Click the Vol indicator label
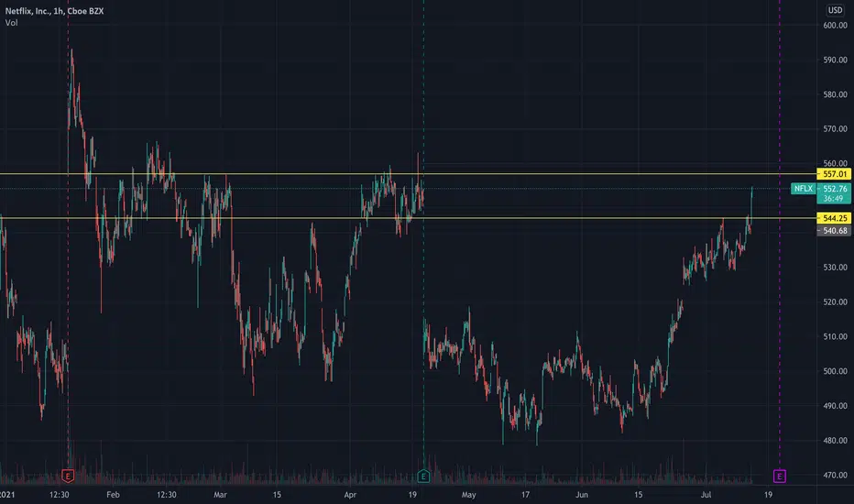Screen dimensions: 854x504 pos(11,23)
